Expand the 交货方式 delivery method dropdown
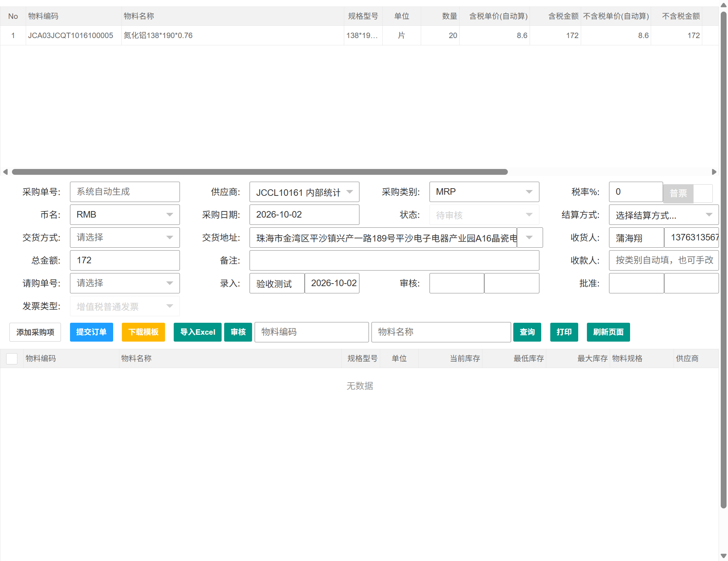This screenshot has width=728, height=561. coord(125,238)
